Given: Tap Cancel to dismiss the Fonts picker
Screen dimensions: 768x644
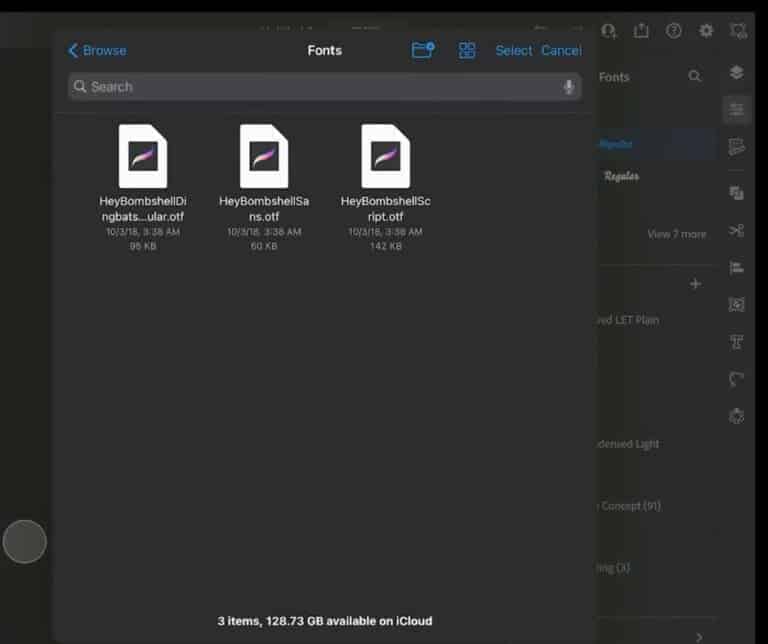Looking at the screenshot, I should click(x=561, y=50).
